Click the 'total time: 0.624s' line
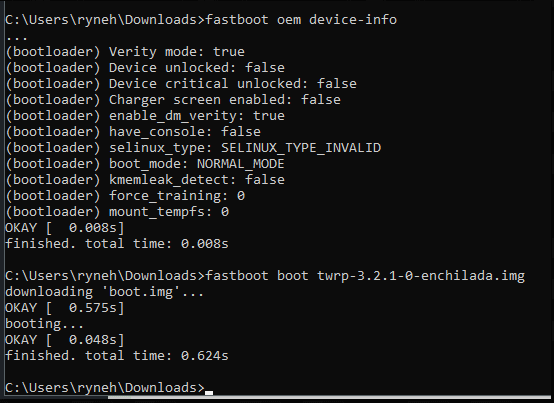Image resolution: width=554 pixels, height=403 pixels. pyautogui.click(x=157, y=355)
